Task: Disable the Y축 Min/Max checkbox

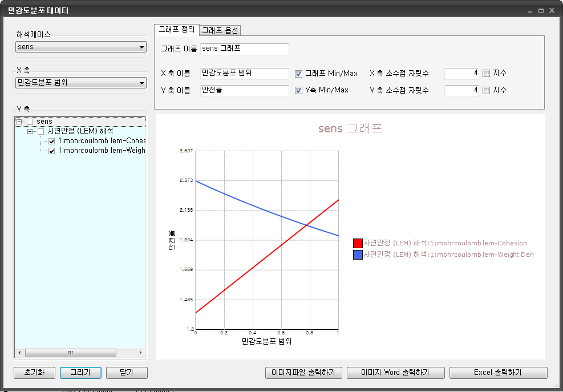Action: click(298, 90)
